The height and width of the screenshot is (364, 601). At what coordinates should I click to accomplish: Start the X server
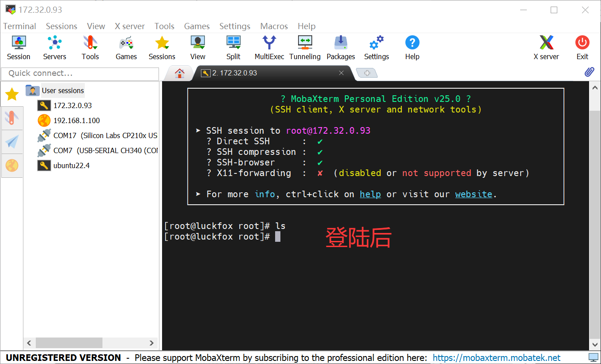(x=546, y=46)
